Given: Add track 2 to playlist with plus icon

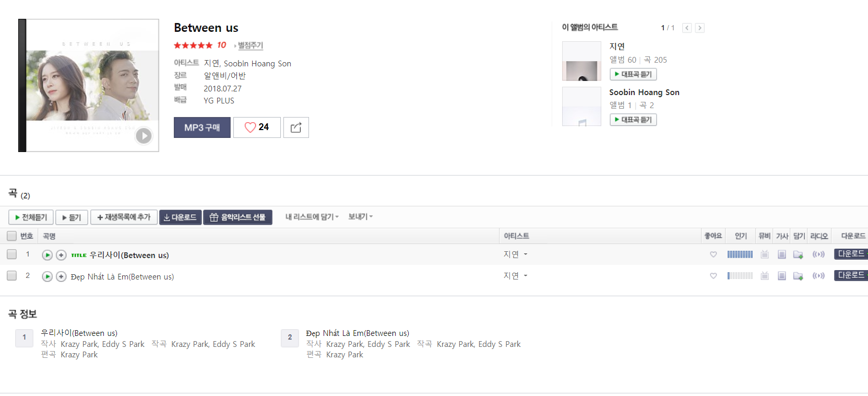Looking at the screenshot, I should pyautogui.click(x=61, y=276).
